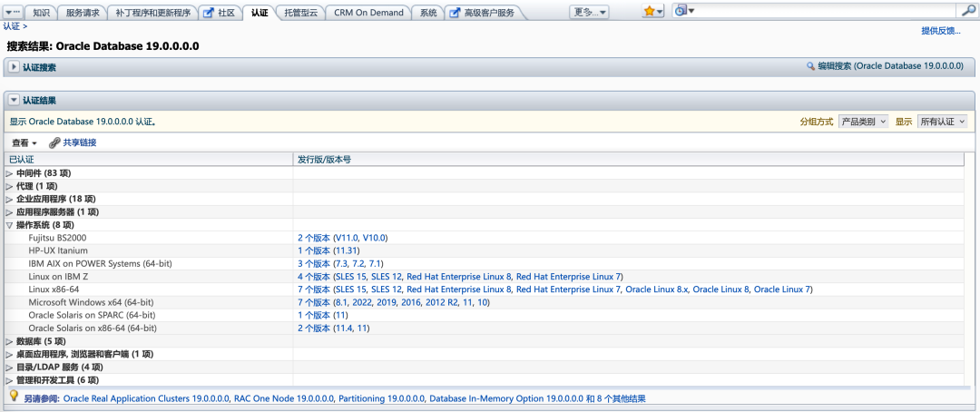Expand the 企业应用程序 (18 项) group
980x412 pixels.
(x=9, y=199)
